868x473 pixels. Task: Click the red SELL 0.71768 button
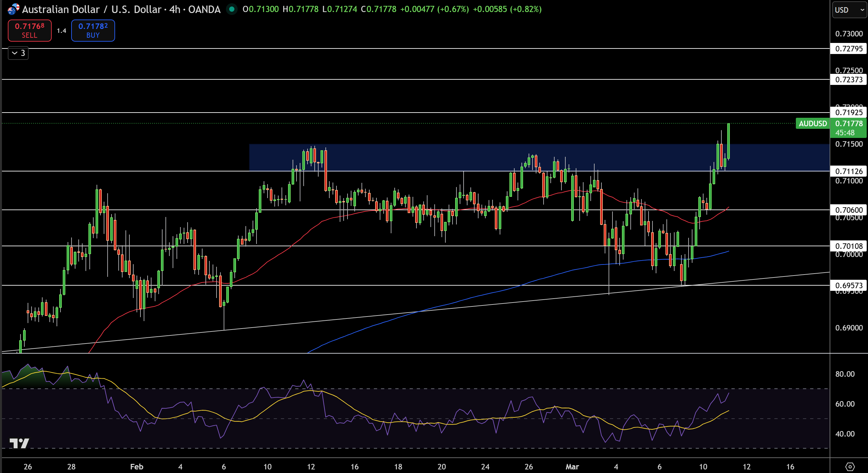[30, 30]
